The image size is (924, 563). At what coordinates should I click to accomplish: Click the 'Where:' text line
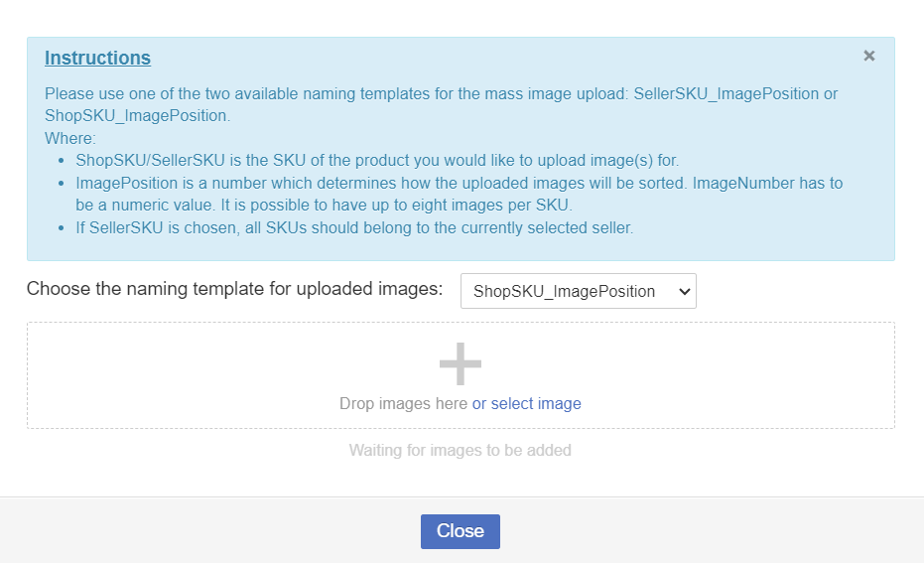coord(69,138)
